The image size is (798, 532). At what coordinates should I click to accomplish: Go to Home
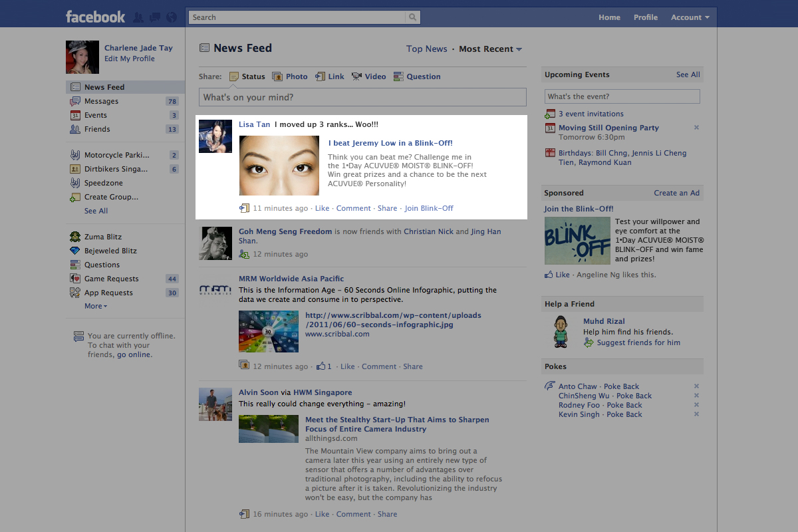click(x=609, y=17)
